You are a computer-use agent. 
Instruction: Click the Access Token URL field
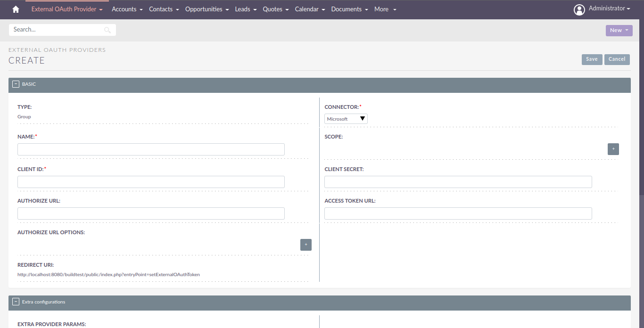pos(458,213)
